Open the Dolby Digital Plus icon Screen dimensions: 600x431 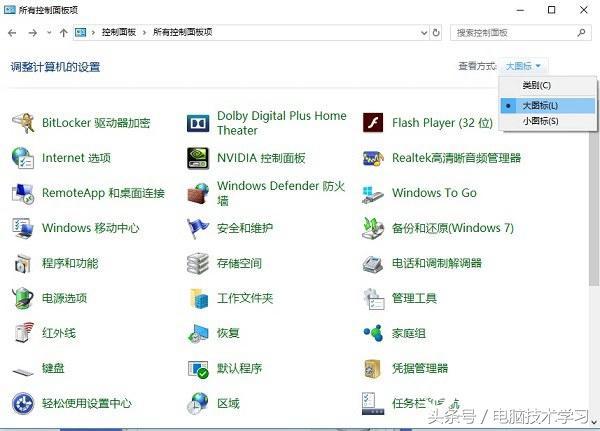[x=198, y=123]
